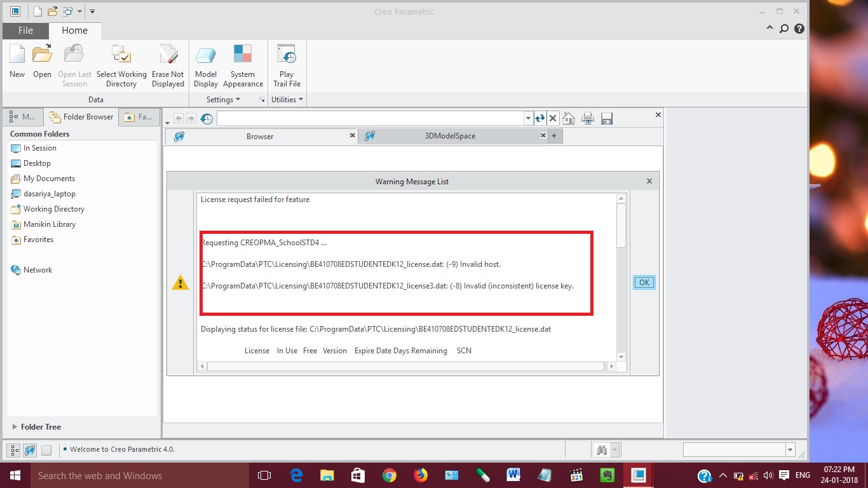The width and height of the screenshot is (868, 488).
Task: Dismiss the warning by clicking OK
Action: point(644,282)
